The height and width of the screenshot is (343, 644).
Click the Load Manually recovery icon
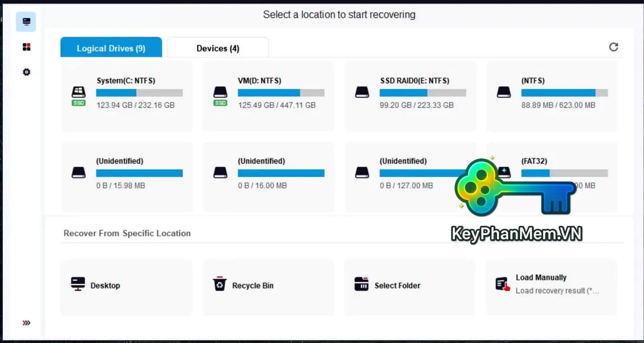pyautogui.click(x=502, y=285)
